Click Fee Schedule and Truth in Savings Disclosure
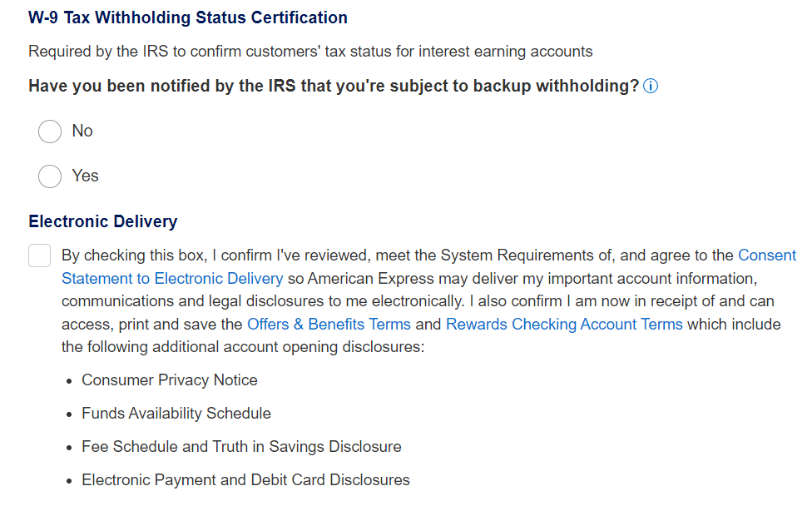Screen dimensions: 812x506 click(241, 447)
